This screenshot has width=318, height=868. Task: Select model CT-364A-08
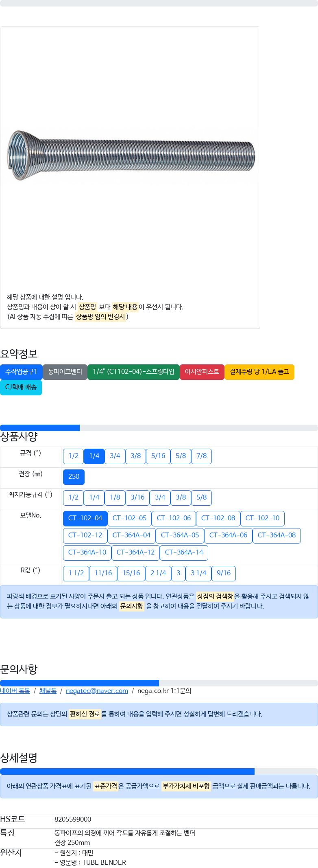(277, 535)
